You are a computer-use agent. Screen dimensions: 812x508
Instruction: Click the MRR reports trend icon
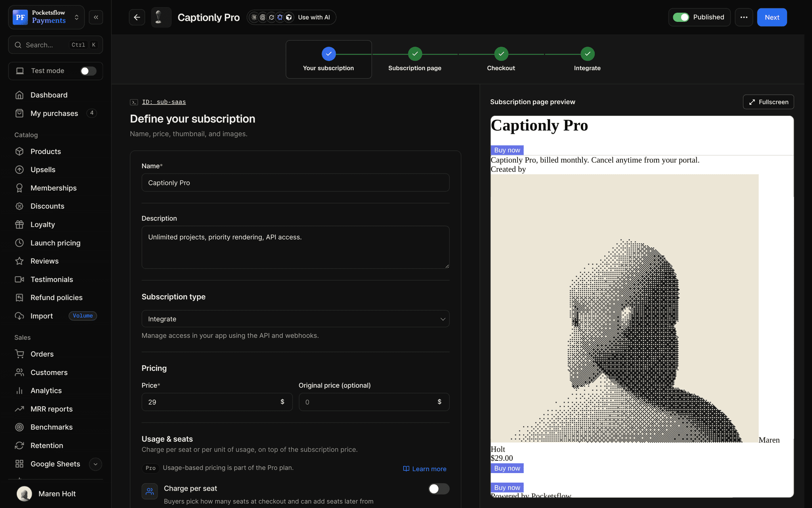click(x=19, y=409)
